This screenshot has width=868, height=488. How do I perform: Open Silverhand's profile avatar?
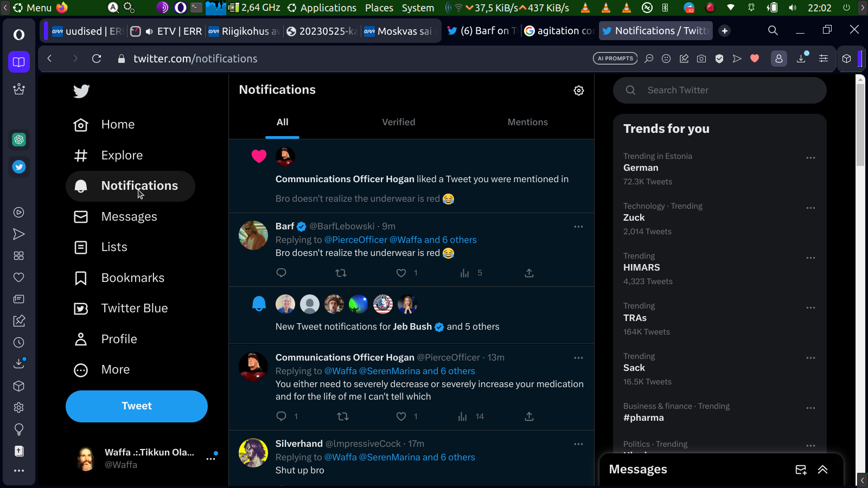pyautogui.click(x=253, y=453)
